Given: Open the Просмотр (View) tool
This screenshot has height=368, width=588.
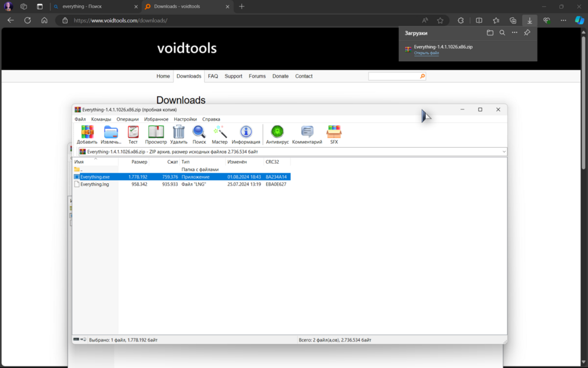Looking at the screenshot, I should coord(156,135).
